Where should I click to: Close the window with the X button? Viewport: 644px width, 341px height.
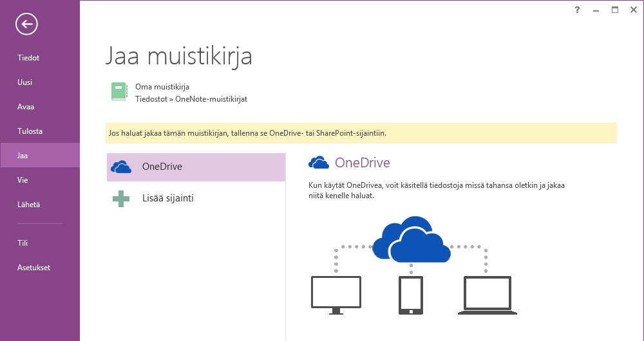634,10
